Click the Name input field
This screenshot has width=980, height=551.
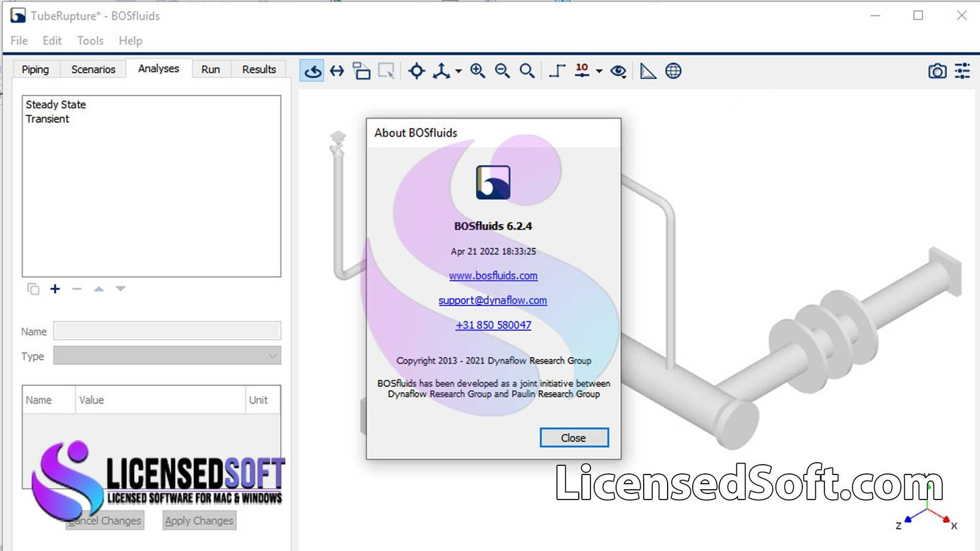click(x=167, y=331)
